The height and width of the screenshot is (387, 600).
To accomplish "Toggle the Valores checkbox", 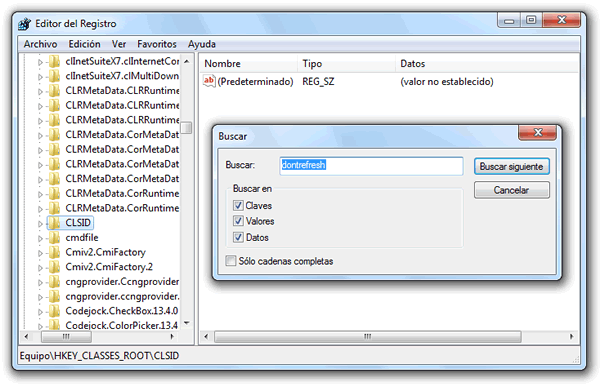I will click(x=238, y=221).
